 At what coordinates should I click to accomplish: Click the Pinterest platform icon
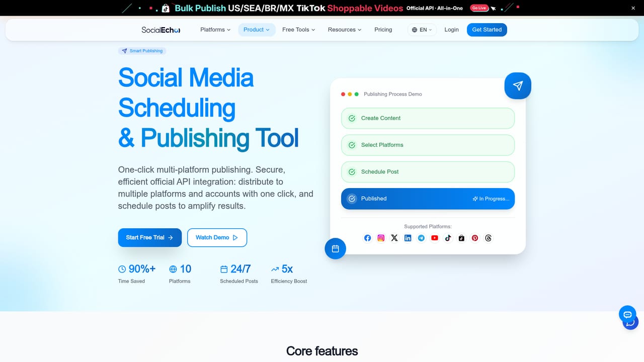[475, 238]
